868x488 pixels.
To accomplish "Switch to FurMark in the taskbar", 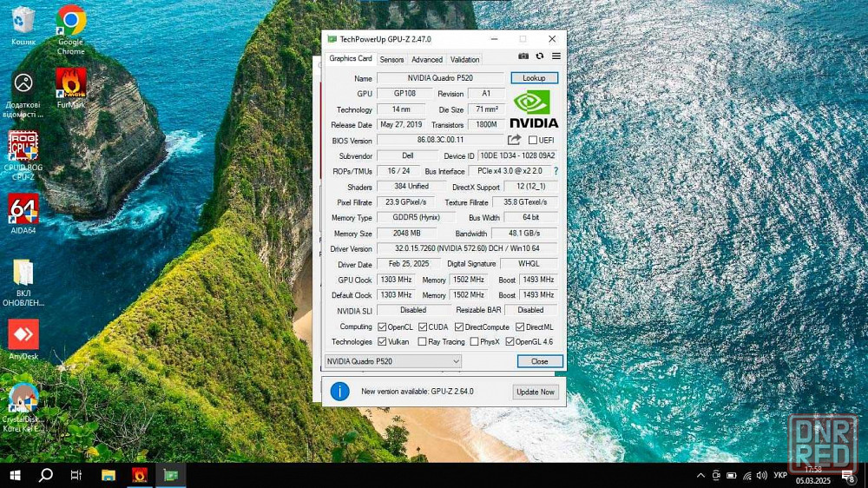I will coord(140,475).
